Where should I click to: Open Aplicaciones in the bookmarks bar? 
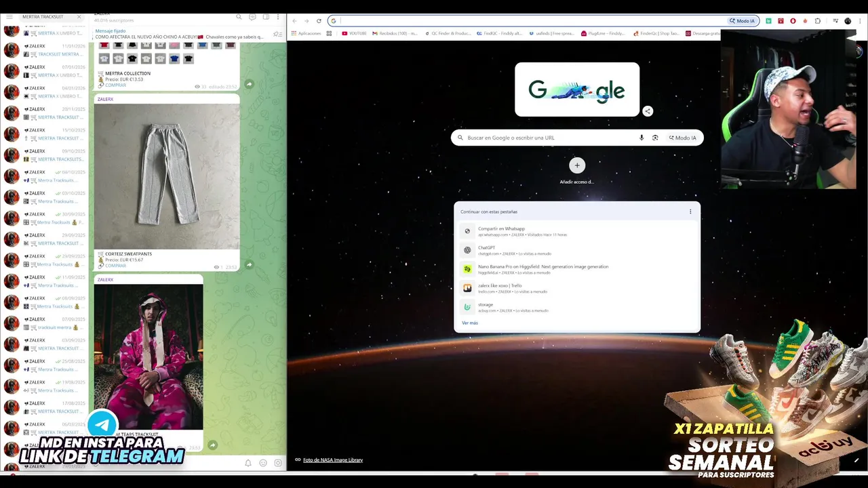[306, 33]
